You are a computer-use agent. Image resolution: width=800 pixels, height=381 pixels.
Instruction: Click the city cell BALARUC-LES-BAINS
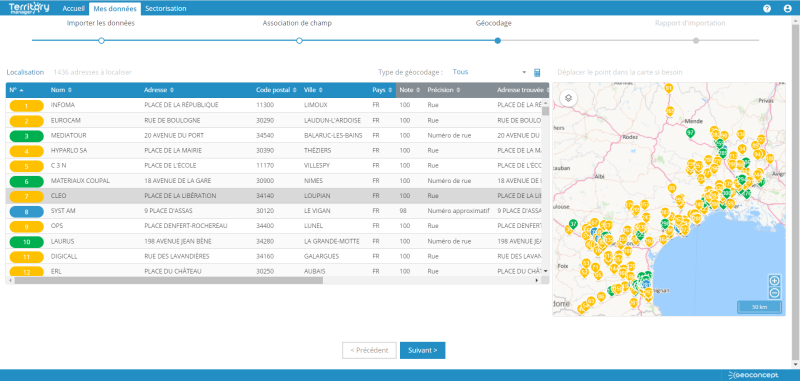[x=333, y=136]
